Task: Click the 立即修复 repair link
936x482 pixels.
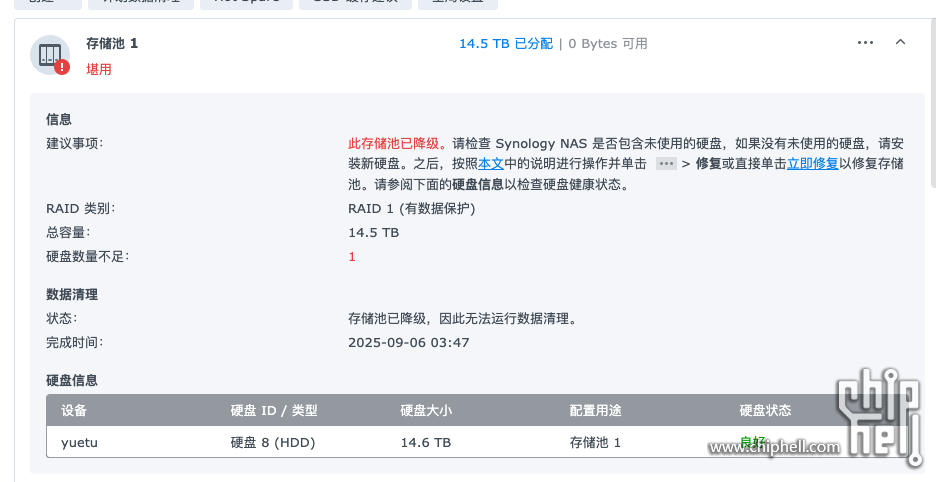Action: point(812,163)
